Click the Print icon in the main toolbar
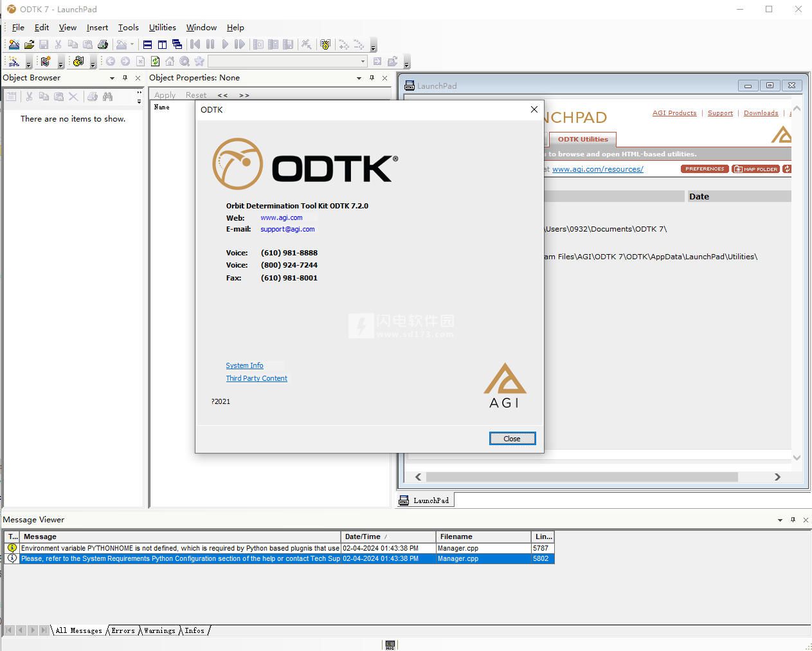The width and height of the screenshot is (812, 651). click(x=103, y=44)
